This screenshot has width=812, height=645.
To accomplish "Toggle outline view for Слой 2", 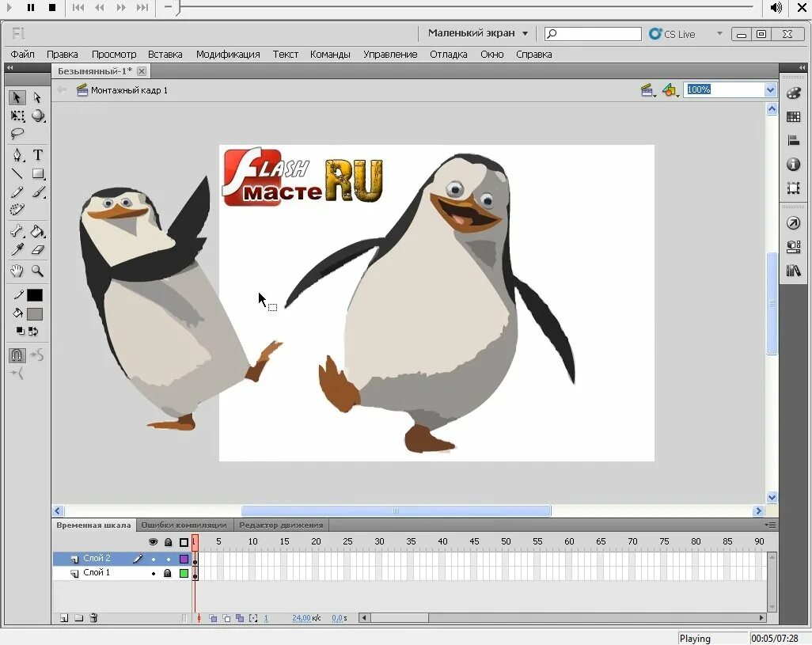I will 184,559.
